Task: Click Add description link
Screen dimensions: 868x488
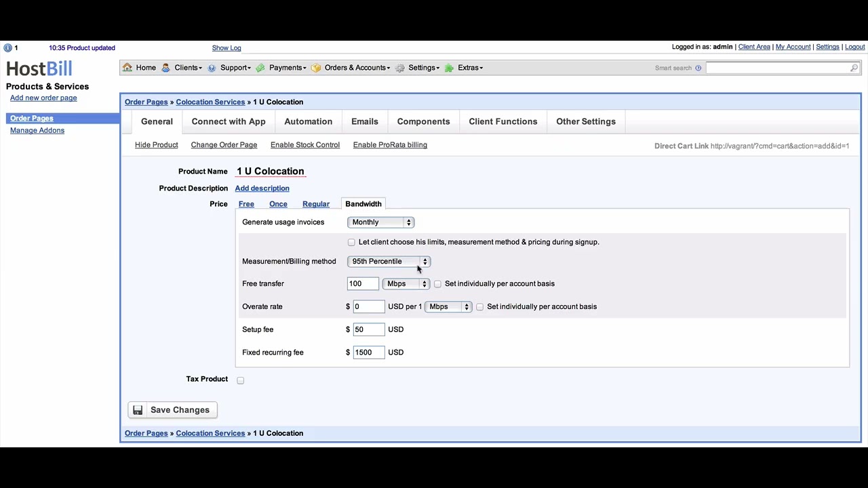Action: pyautogui.click(x=262, y=188)
